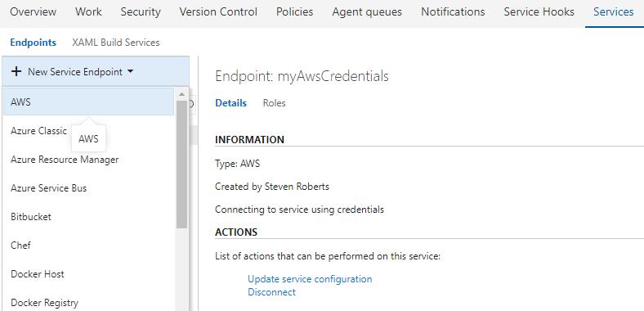Open the Details tab of endpoint

point(230,103)
